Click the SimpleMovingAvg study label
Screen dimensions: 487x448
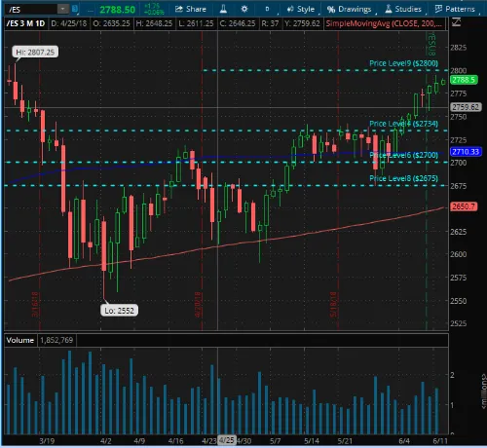coord(384,23)
